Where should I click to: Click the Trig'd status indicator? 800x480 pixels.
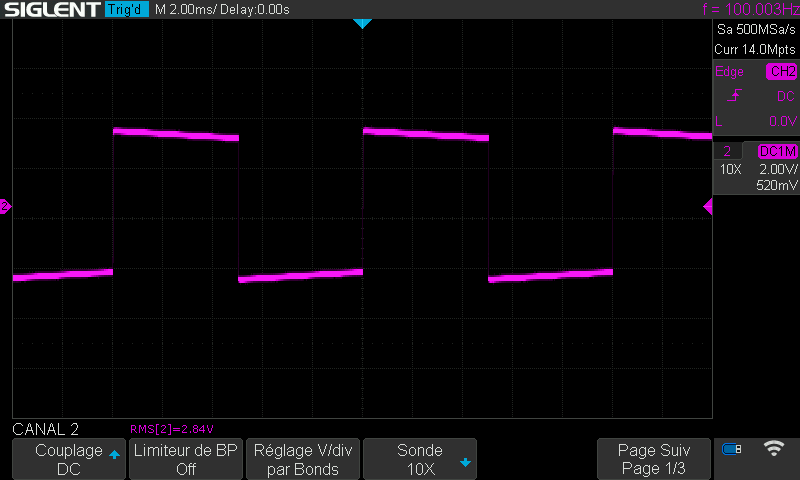point(127,9)
